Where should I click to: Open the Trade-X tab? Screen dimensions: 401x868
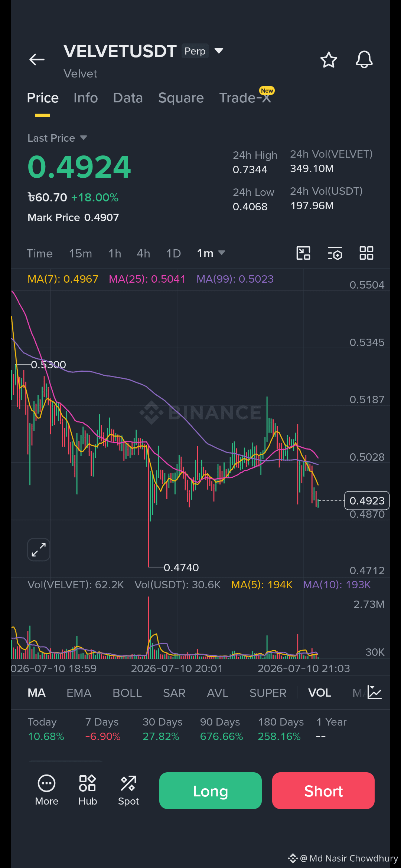point(245,98)
